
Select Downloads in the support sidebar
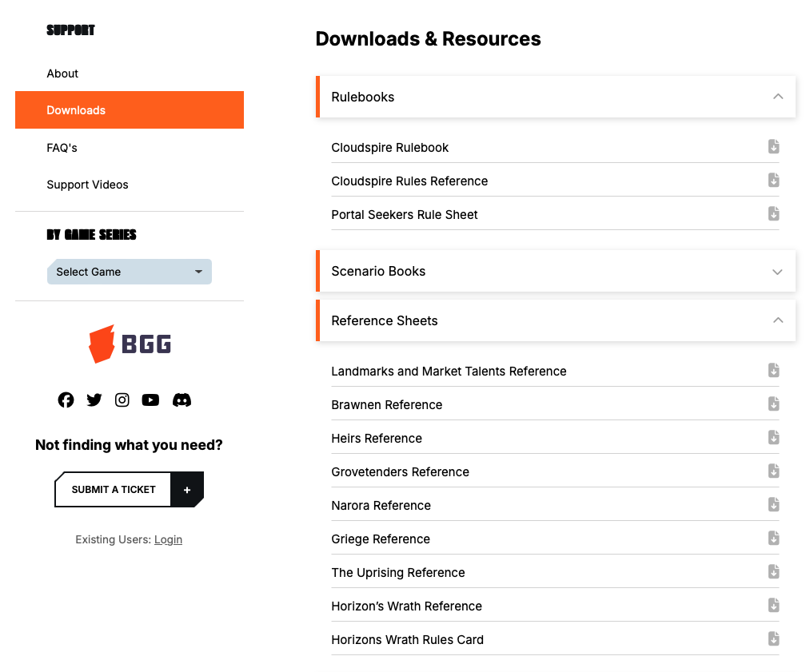tap(130, 110)
